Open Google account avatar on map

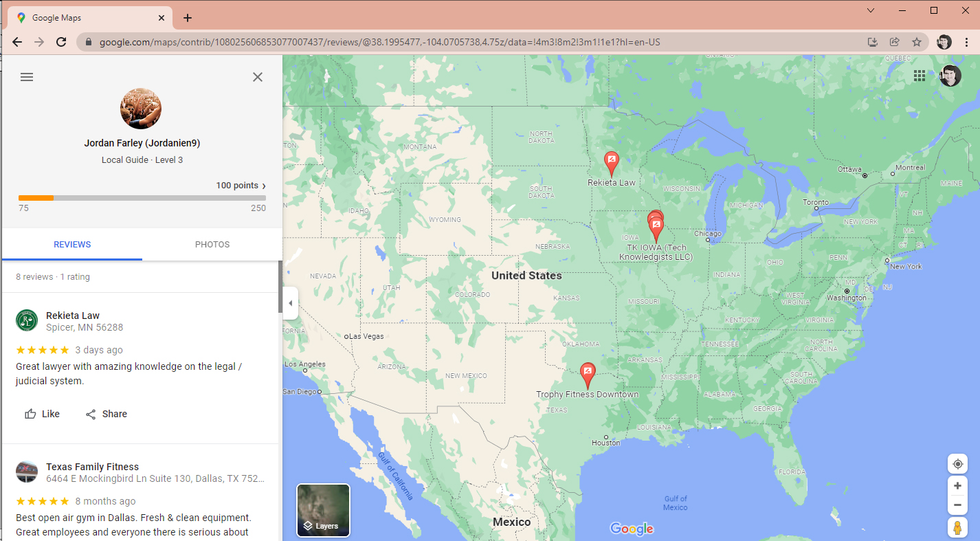(x=950, y=76)
